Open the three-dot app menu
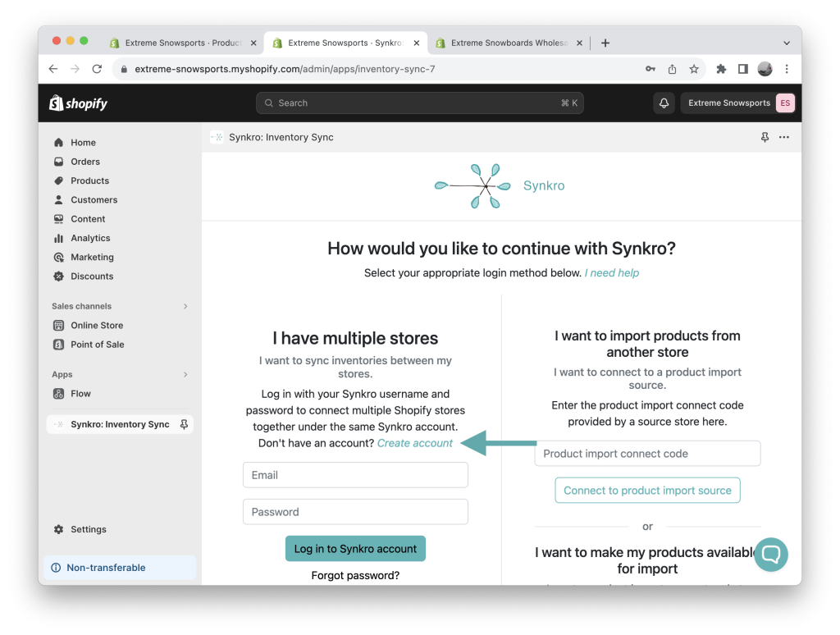The height and width of the screenshot is (635, 840). coord(783,137)
